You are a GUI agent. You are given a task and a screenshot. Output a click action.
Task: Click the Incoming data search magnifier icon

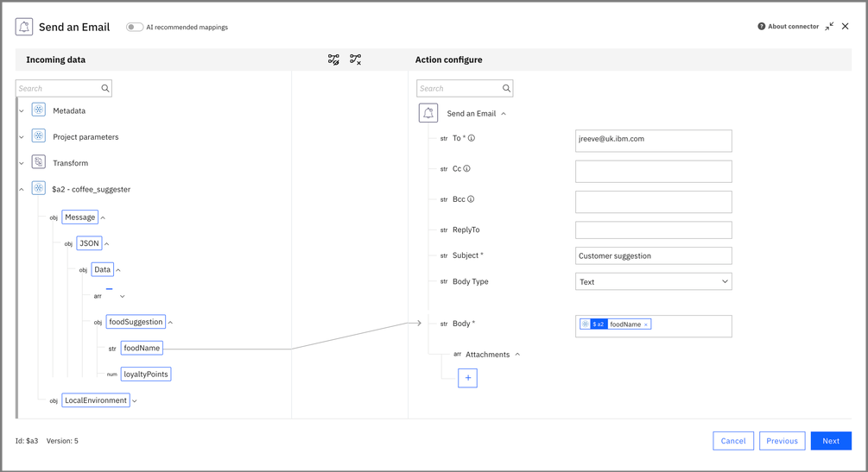(105, 89)
